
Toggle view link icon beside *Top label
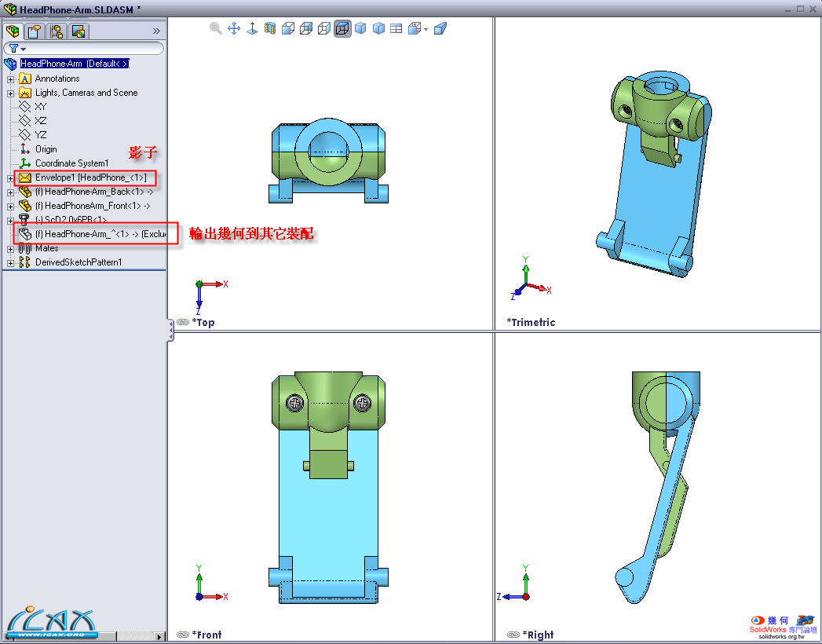tap(183, 322)
